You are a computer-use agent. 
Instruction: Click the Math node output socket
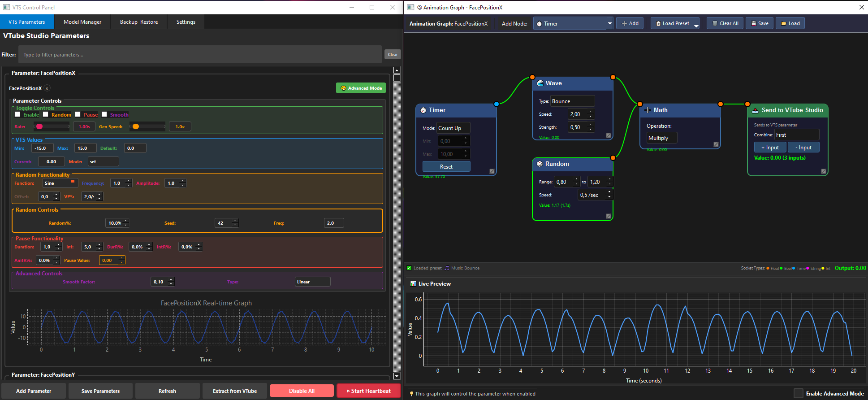[x=721, y=104]
